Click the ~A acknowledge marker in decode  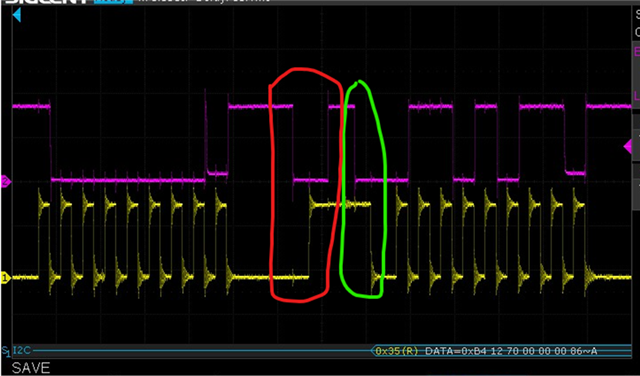point(593,351)
